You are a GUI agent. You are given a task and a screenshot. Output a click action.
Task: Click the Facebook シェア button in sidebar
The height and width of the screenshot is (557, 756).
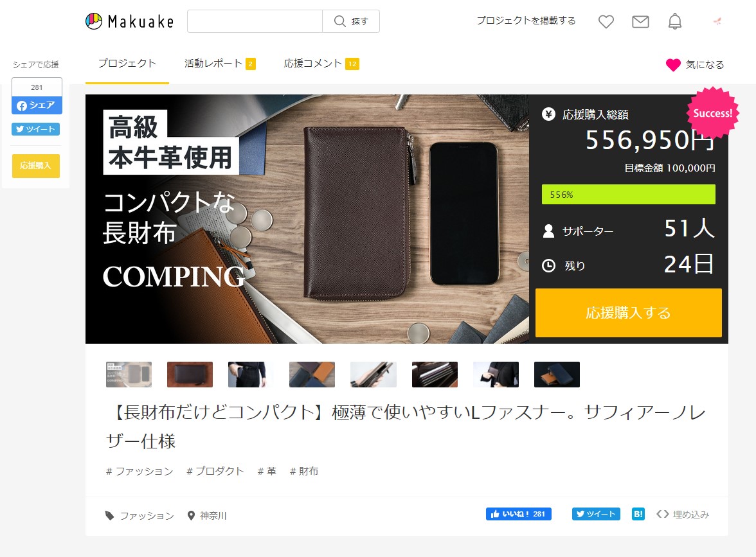pos(37,105)
